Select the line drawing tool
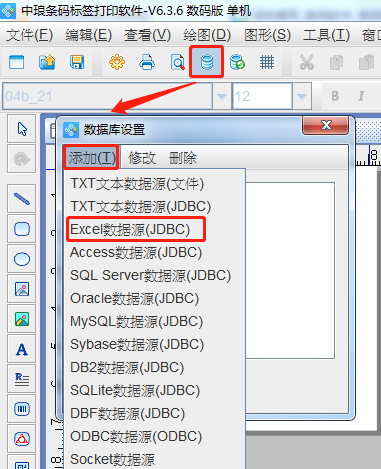 22,199
